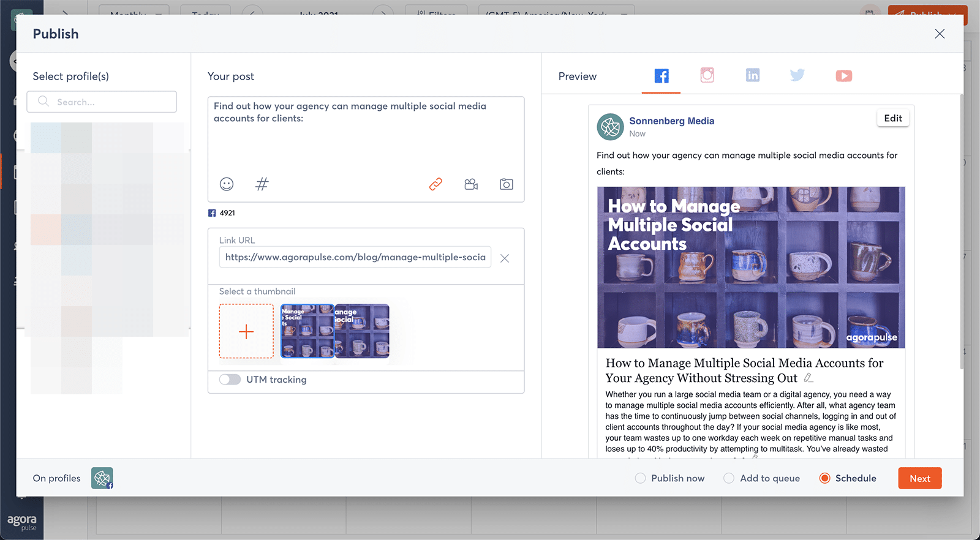Click the Sonnenberg Media page name link

tap(671, 121)
